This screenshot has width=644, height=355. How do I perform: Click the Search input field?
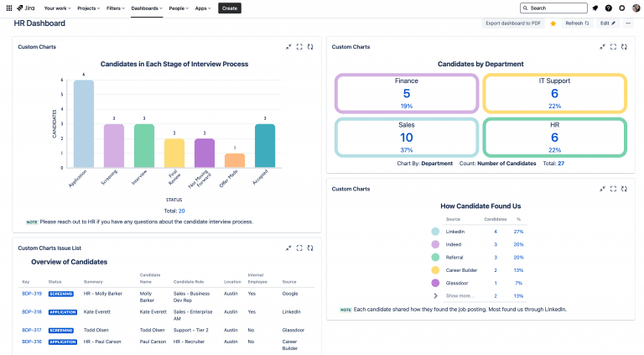tap(553, 8)
